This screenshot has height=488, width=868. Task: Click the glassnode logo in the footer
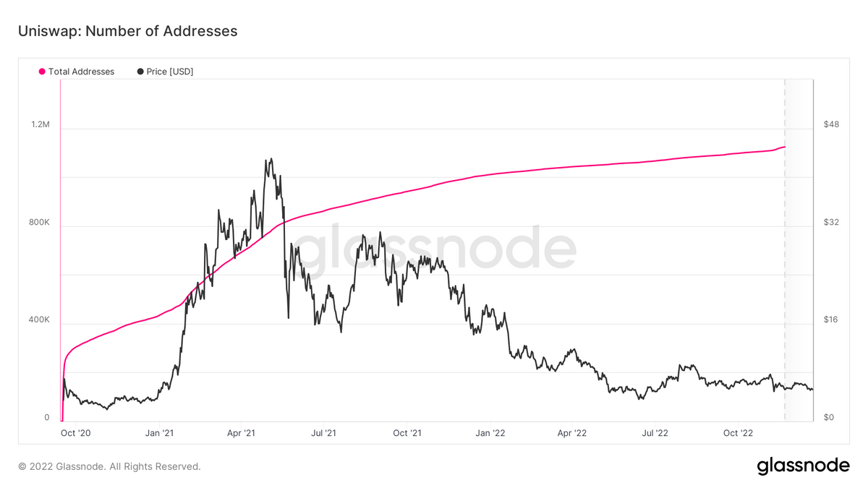tap(803, 466)
